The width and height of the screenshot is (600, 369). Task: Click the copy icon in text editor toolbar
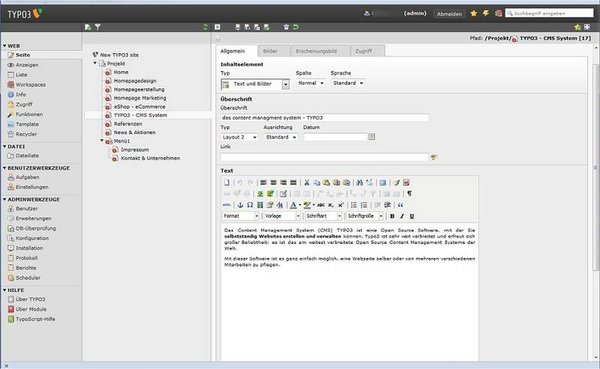click(x=316, y=183)
